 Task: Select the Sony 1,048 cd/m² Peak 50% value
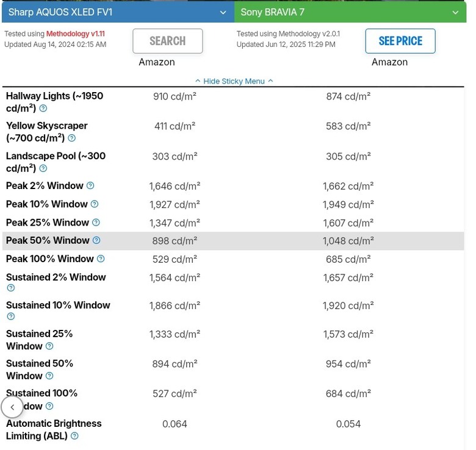348,241
